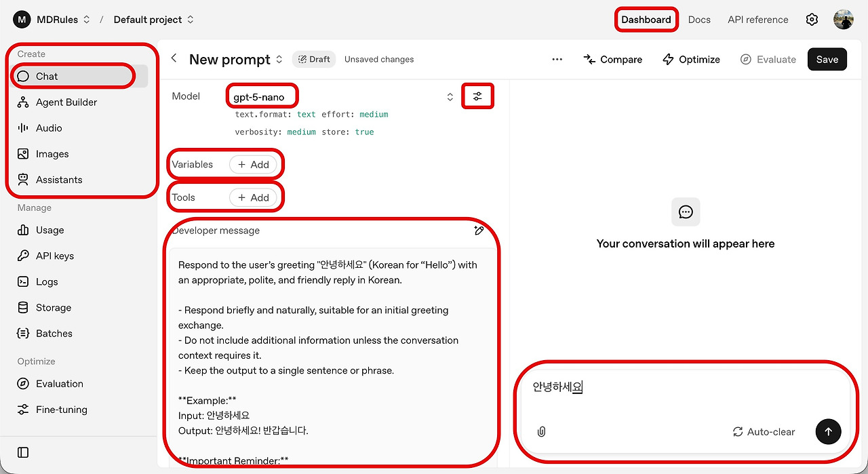This screenshot has height=474, width=868.
Task: Click the Storage database icon
Action: (x=24, y=307)
